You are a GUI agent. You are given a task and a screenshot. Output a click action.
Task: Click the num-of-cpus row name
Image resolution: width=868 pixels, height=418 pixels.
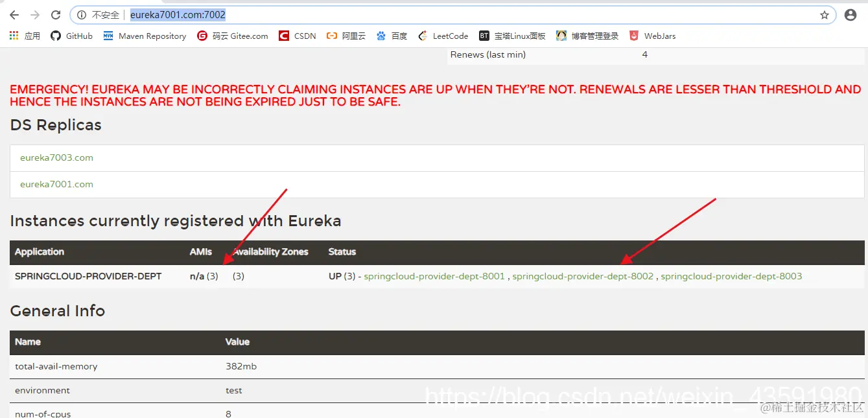(x=43, y=413)
